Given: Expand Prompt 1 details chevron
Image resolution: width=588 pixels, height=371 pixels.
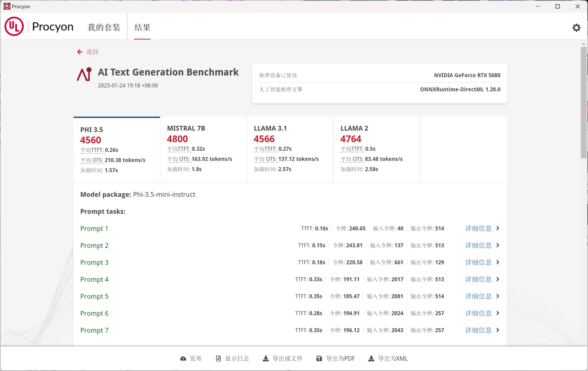Looking at the screenshot, I should click(x=498, y=228).
